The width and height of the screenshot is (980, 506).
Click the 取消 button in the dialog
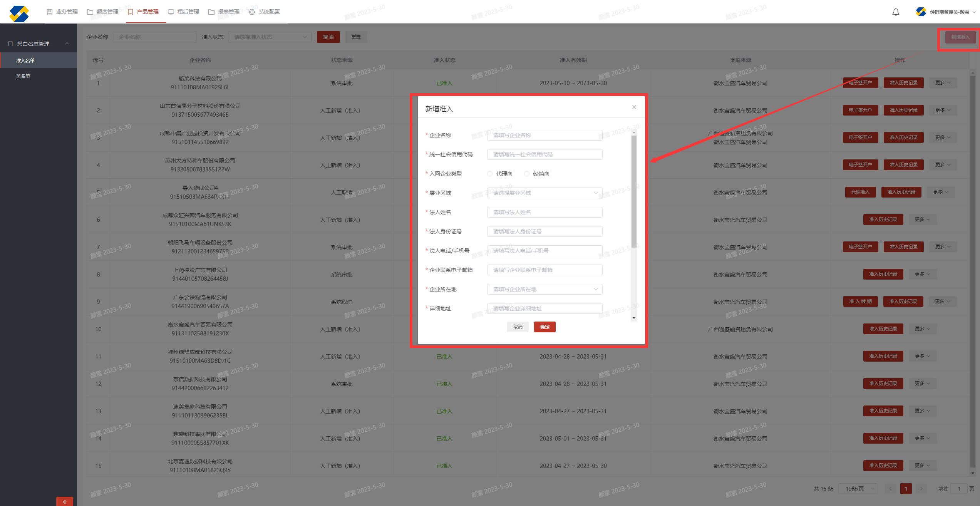point(518,327)
